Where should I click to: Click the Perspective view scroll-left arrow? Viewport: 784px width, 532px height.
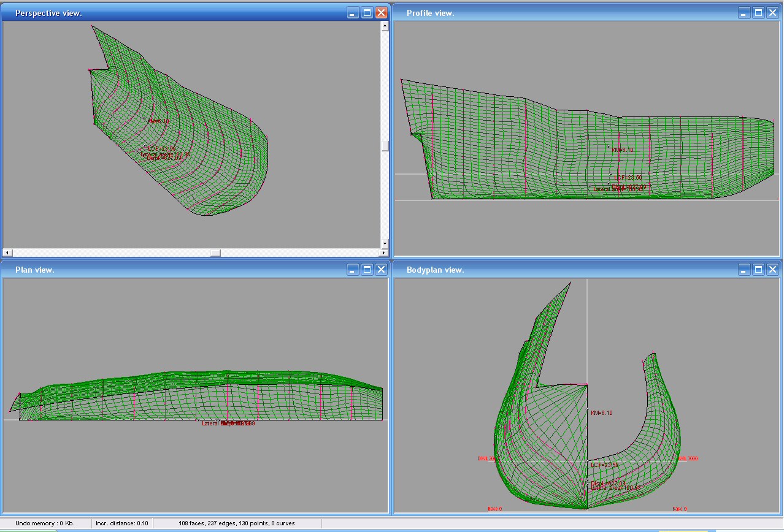7,253
